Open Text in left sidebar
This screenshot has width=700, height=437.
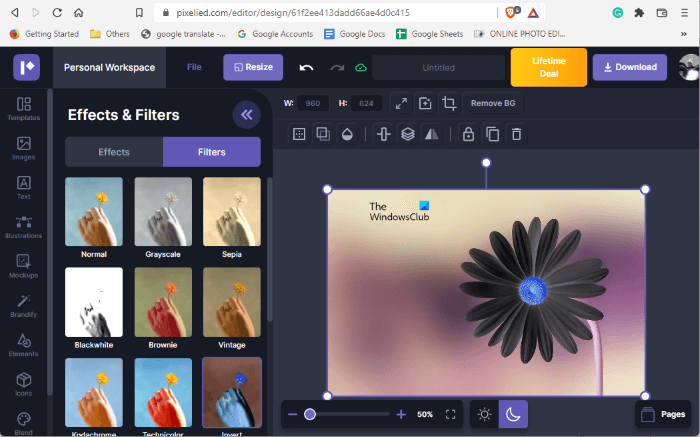(x=23, y=188)
